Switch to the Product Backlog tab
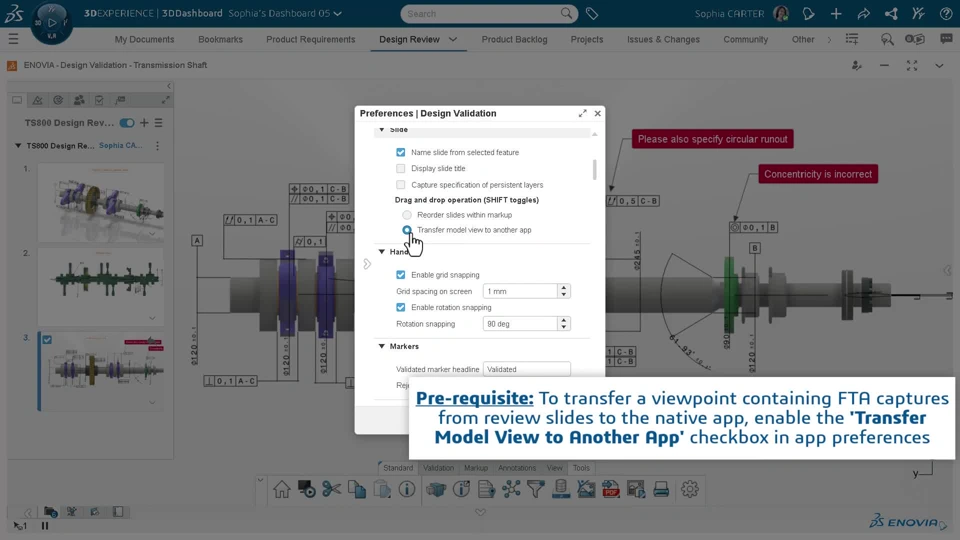This screenshot has height=540, width=960. [514, 39]
